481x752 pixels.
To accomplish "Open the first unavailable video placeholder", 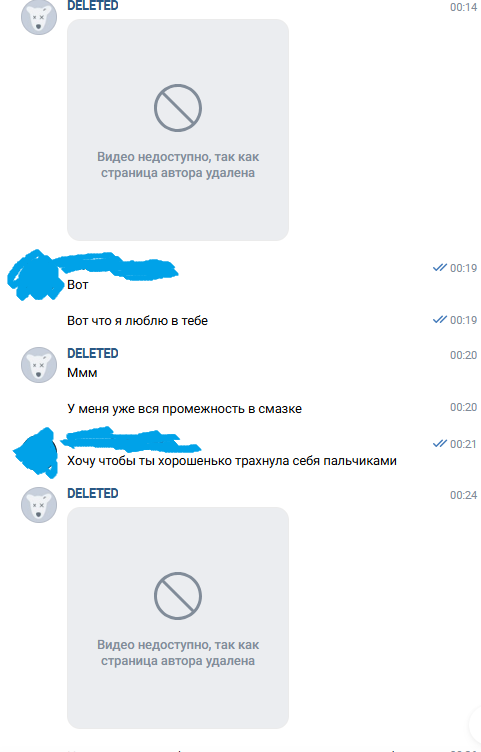I will coord(178,130).
